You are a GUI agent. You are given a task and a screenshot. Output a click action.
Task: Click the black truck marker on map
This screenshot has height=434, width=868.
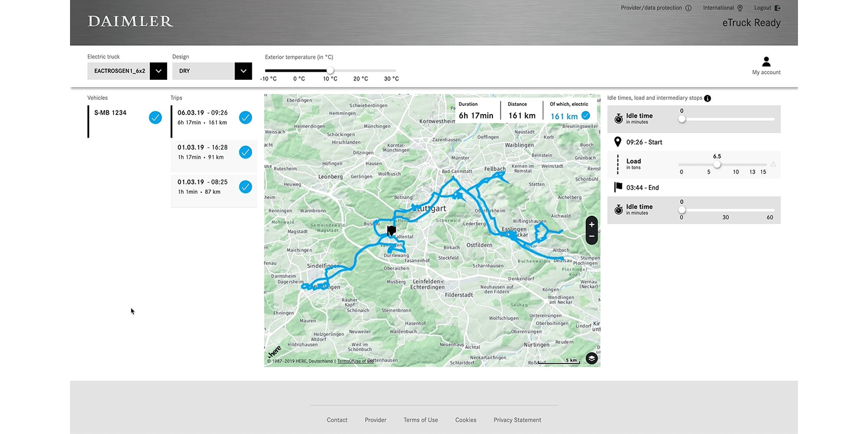[391, 231]
